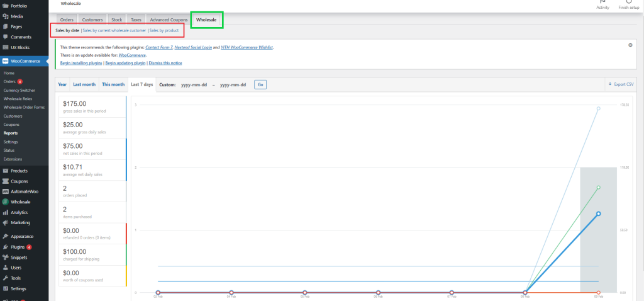644x301 pixels.
Task: Open Wholesale Order Forms in WooCommerce submenu
Action: pos(24,107)
